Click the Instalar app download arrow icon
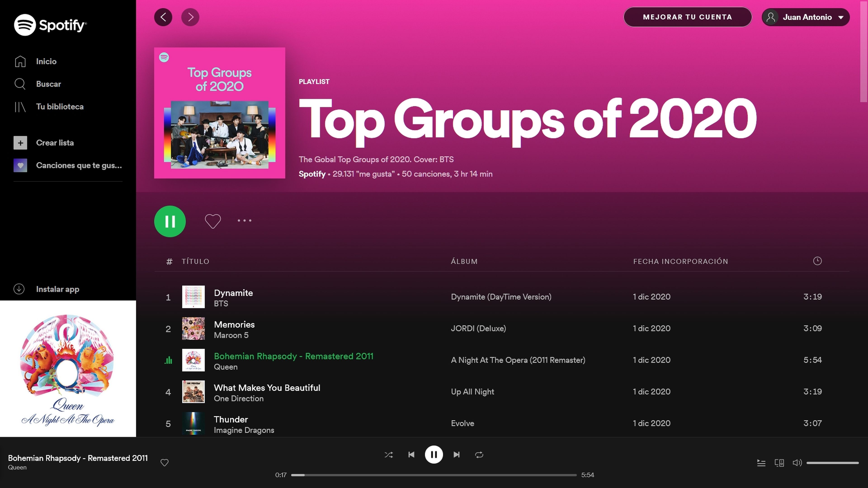The height and width of the screenshot is (488, 868). tap(19, 289)
